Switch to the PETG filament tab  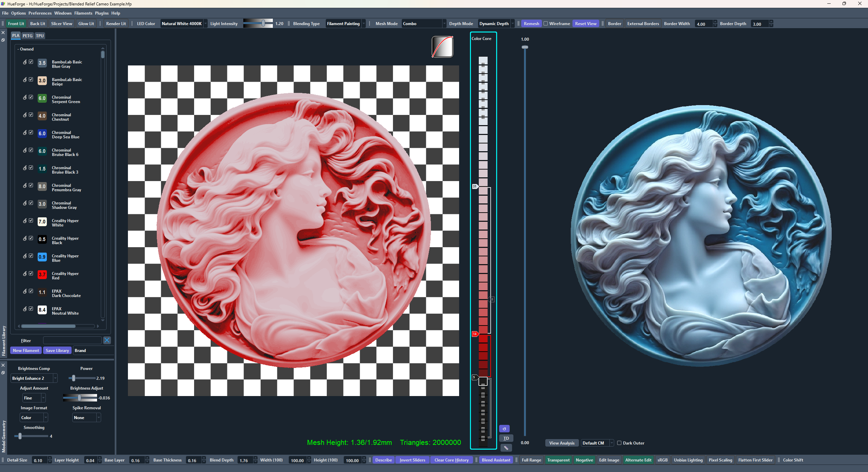pyautogui.click(x=27, y=36)
